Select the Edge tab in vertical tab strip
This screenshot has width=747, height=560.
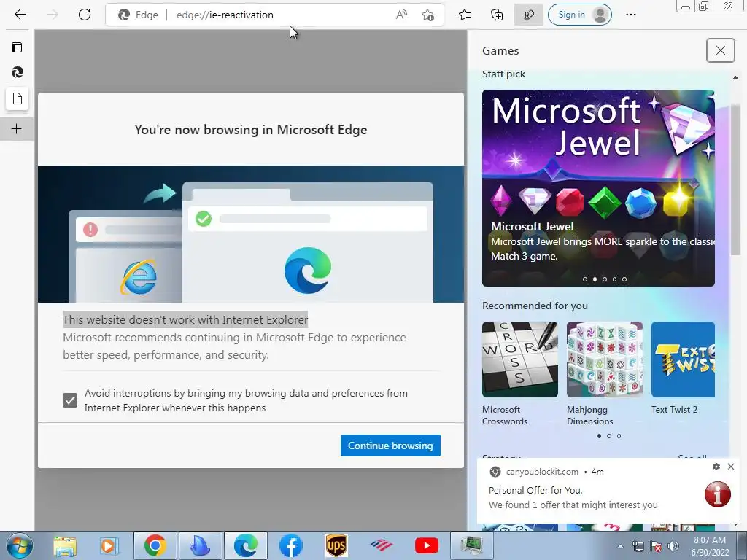[x=18, y=72]
